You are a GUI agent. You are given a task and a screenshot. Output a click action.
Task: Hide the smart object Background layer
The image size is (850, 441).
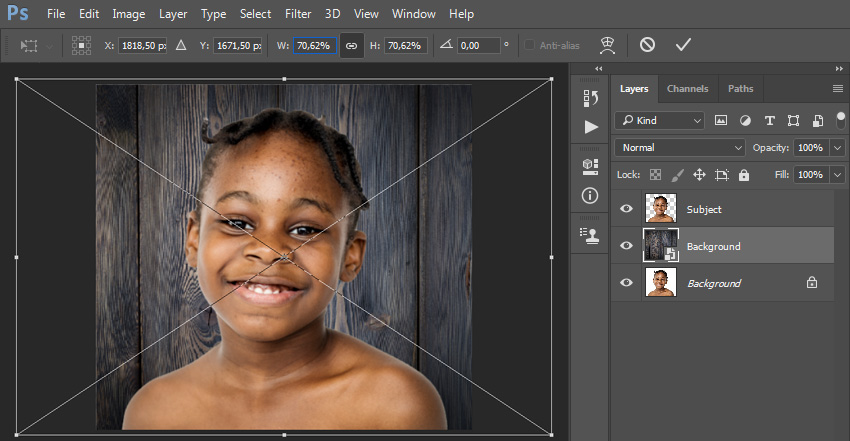click(x=626, y=246)
